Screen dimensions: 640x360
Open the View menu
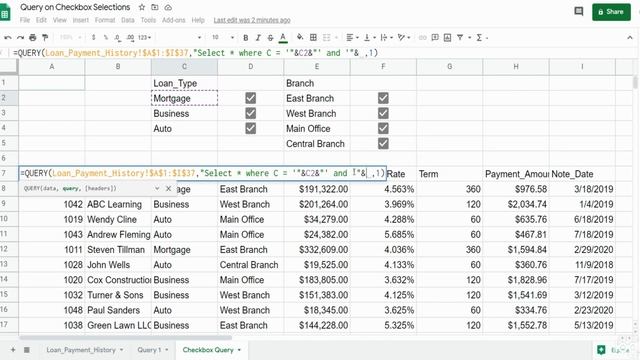60,20
